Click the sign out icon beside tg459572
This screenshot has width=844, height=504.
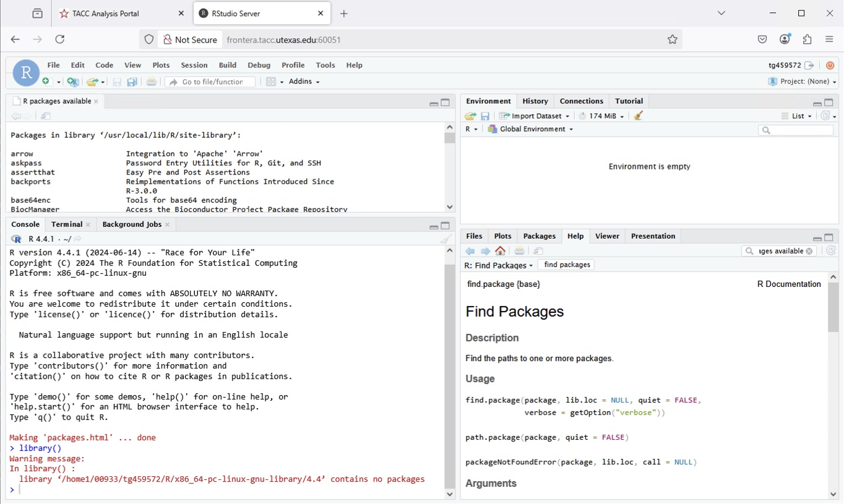click(x=809, y=65)
